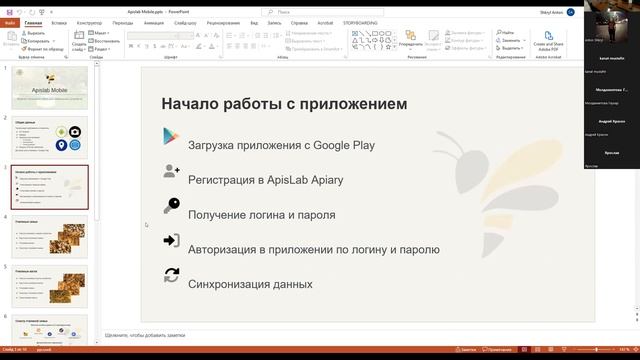
Task: Select slide 2 thumbnail with round icons
Action: click(x=49, y=138)
